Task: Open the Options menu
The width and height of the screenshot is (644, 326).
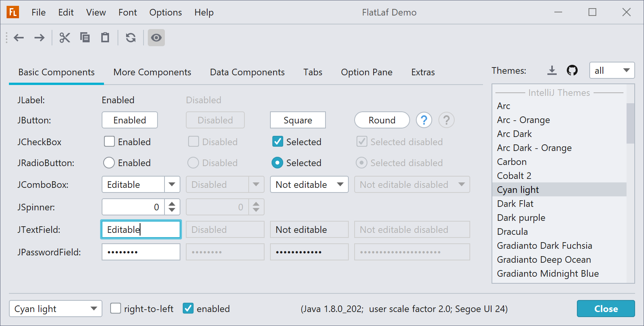Action: 166,12
